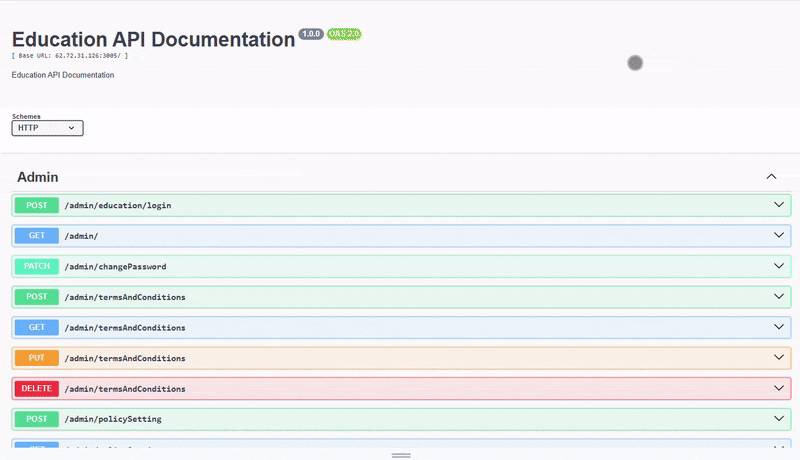
Task: Click the Education API Documentation description line
Action: [x=63, y=75]
